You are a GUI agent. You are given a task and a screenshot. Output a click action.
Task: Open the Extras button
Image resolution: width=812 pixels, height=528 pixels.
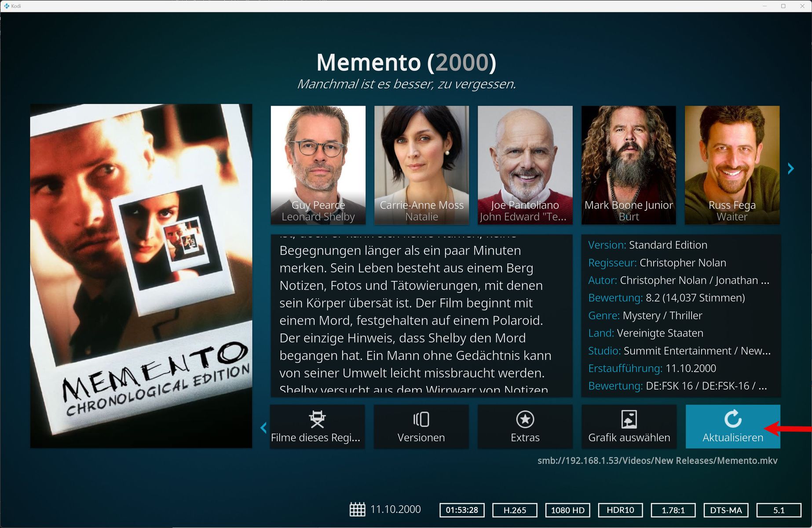pyautogui.click(x=525, y=426)
